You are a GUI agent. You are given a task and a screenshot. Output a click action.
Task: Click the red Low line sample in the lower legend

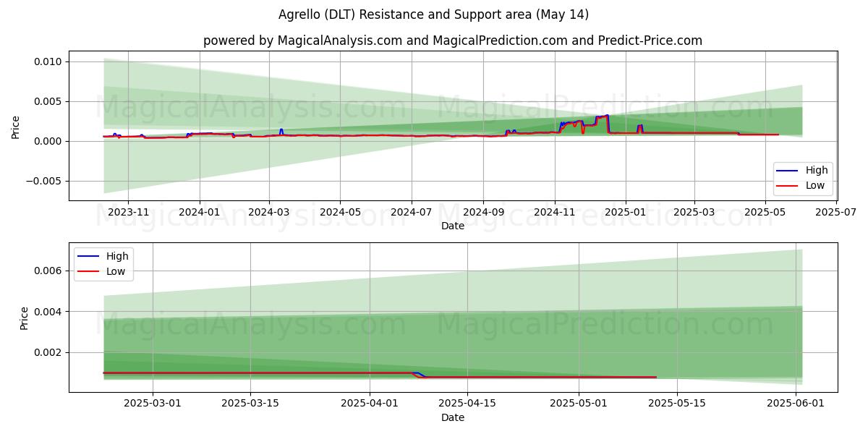point(88,271)
